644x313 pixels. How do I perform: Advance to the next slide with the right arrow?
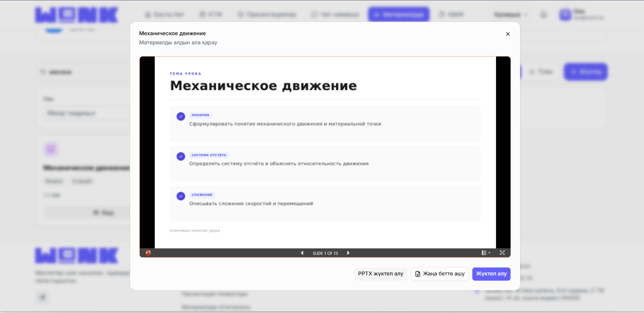[348, 253]
